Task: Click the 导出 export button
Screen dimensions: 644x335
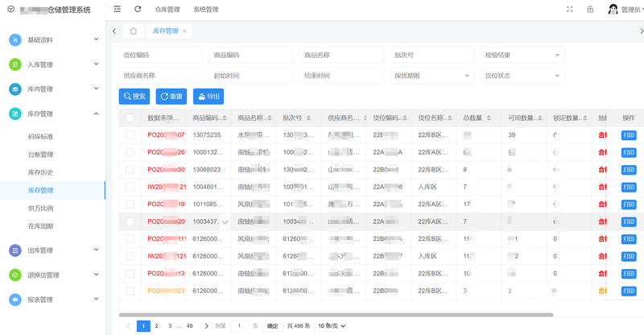Action: tap(207, 97)
